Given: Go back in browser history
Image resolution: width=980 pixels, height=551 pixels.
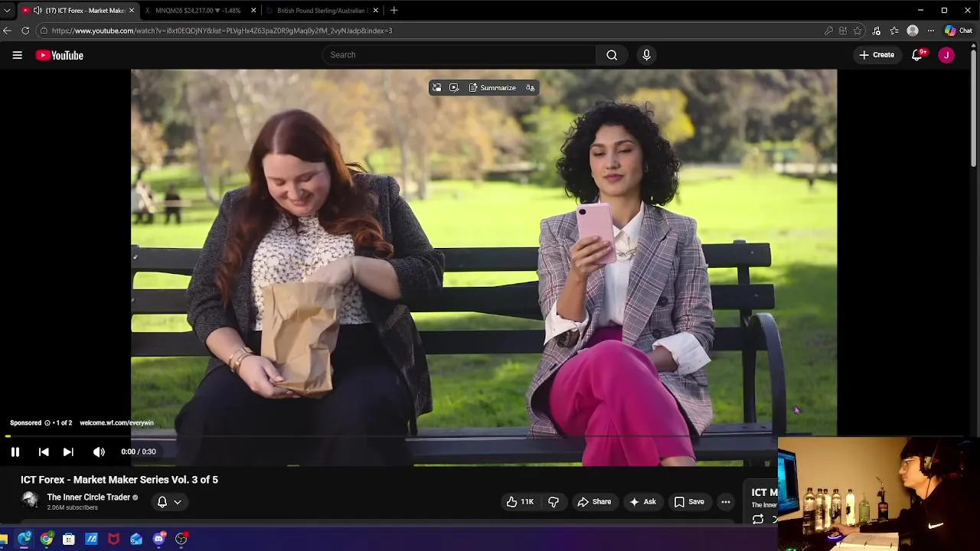Looking at the screenshot, I should click(7, 31).
